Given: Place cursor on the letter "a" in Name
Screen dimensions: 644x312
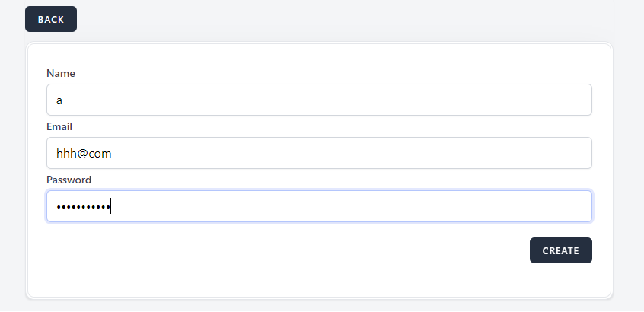Looking at the screenshot, I should click(59, 100).
